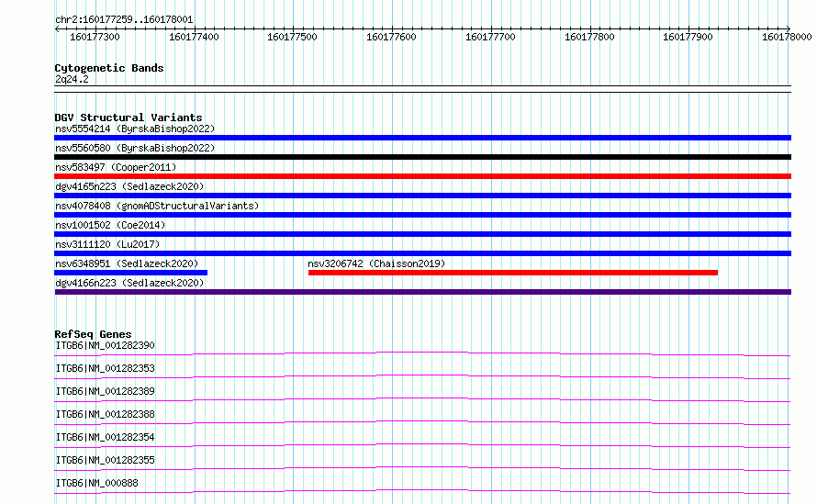Click ruler position 160177600
The height and width of the screenshot is (504, 817).
pyautogui.click(x=391, y=37)
